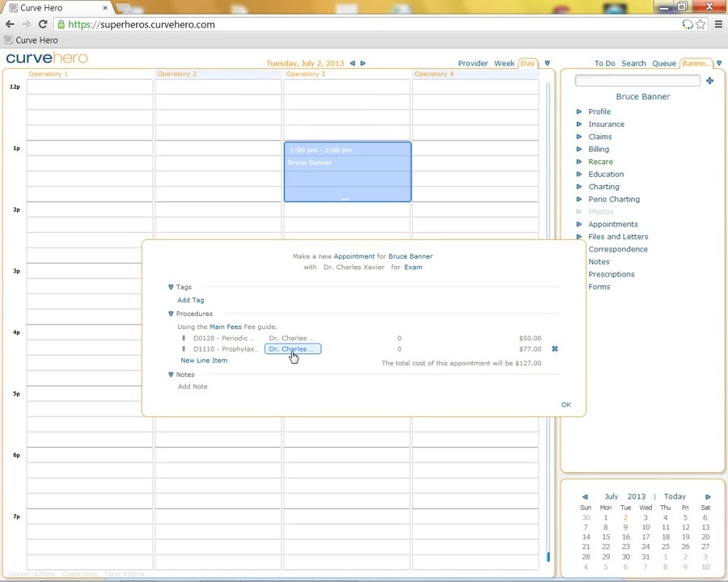This screenshot has width=728, height=582.
Task: Expand the Charting section
Action: click(x=579, y=187)
